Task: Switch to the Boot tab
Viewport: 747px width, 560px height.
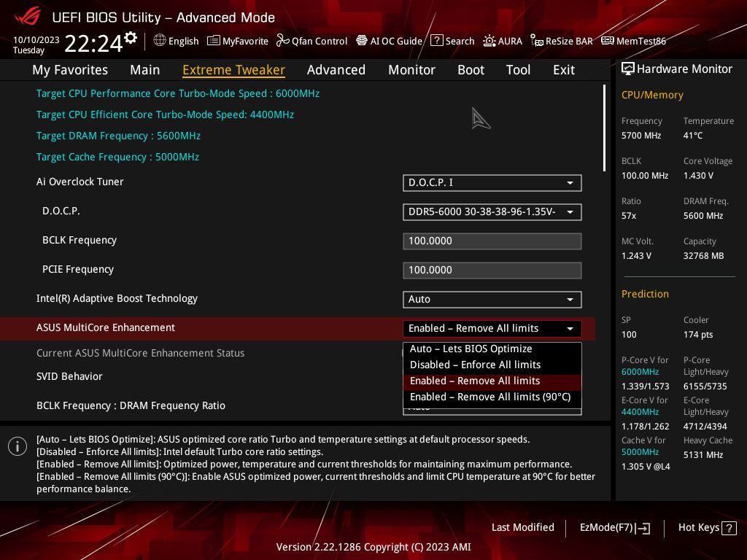Action: (x=471, y=69)
